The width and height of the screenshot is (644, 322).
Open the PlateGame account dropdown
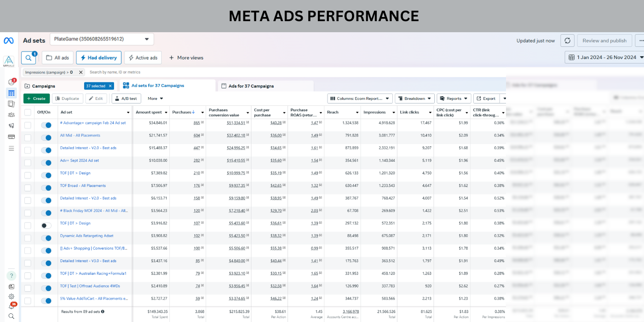(x=102, y=39)
